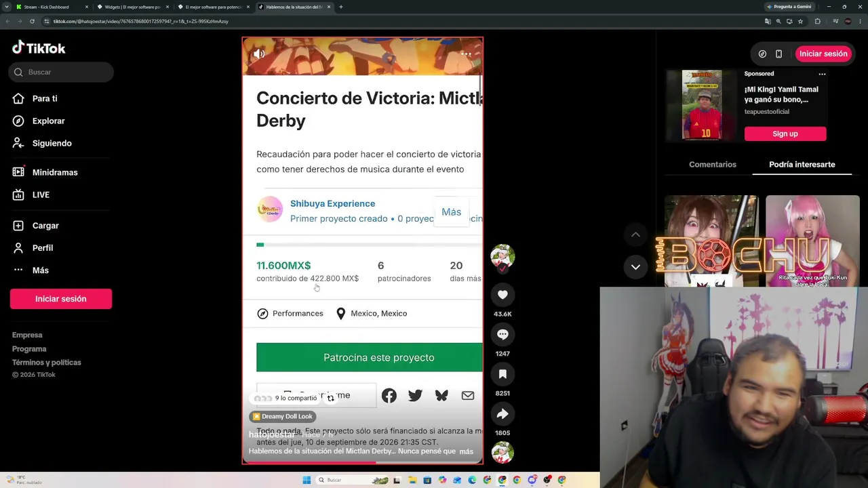Open the Programa footer link
Image resolution: width=868 pixels, height=488 pixels.
coord(29,349)
